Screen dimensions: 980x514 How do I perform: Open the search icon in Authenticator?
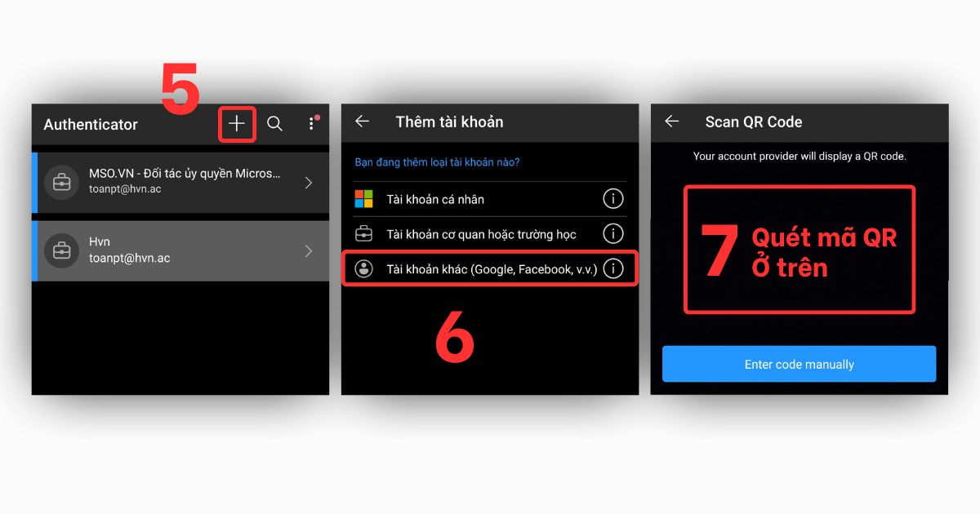(274, 124)
